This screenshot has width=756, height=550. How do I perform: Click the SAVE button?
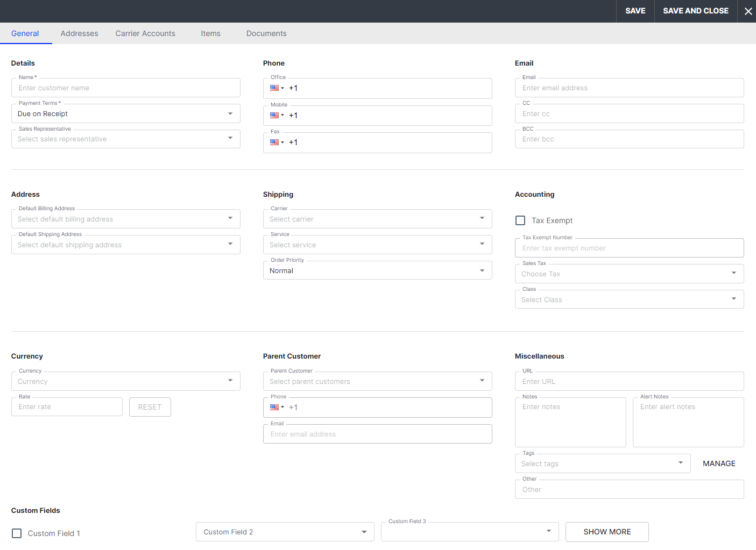[x=635, y=11]
